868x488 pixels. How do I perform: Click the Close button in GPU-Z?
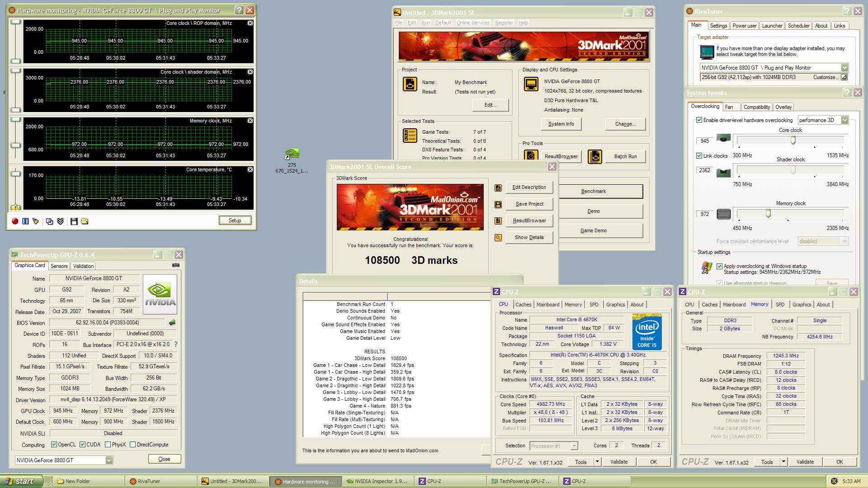165,459
